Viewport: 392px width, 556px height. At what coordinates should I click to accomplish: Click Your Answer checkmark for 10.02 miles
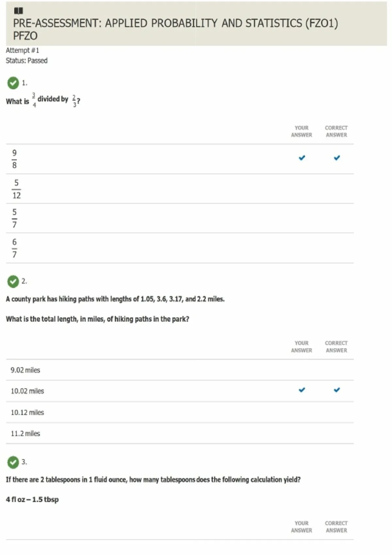tap(302, 390)
